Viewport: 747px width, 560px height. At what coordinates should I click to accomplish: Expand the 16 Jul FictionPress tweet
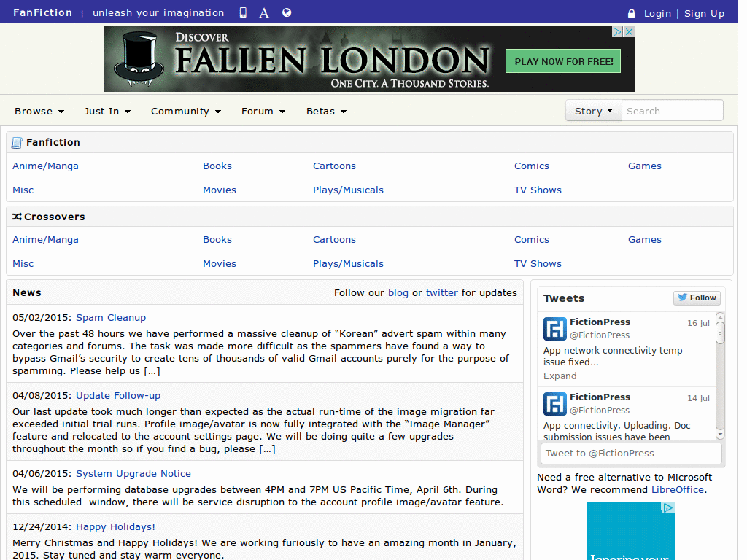pos(560,376)
